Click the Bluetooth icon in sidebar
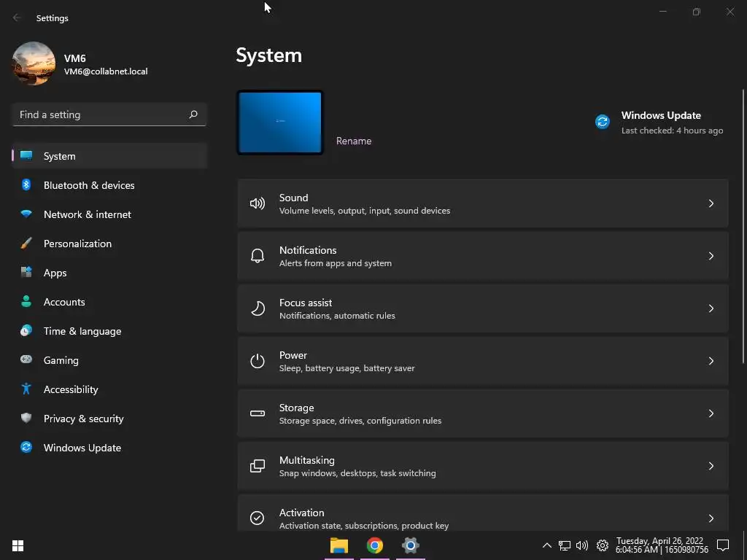 coord(26,184)
